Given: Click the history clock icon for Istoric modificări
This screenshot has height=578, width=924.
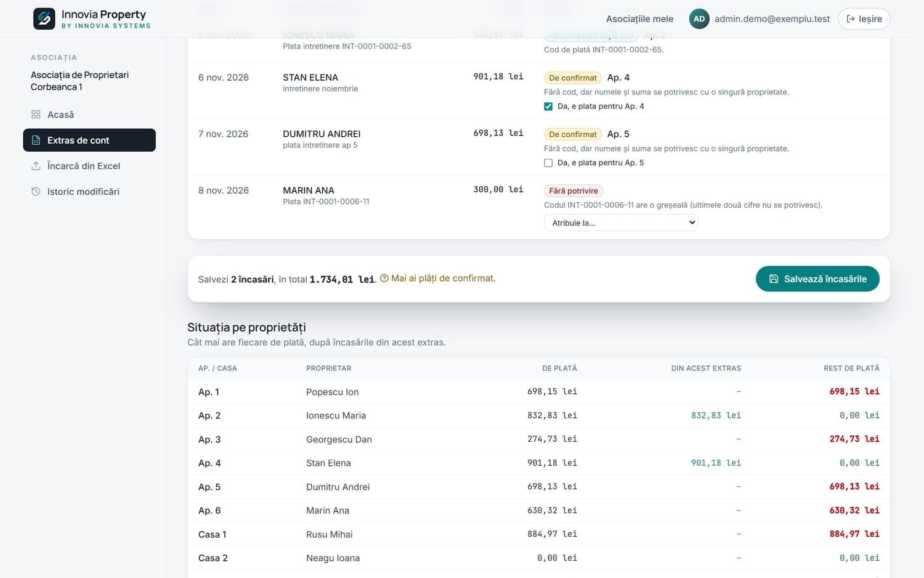Looking at the screenshot, I should coord(36,192).
